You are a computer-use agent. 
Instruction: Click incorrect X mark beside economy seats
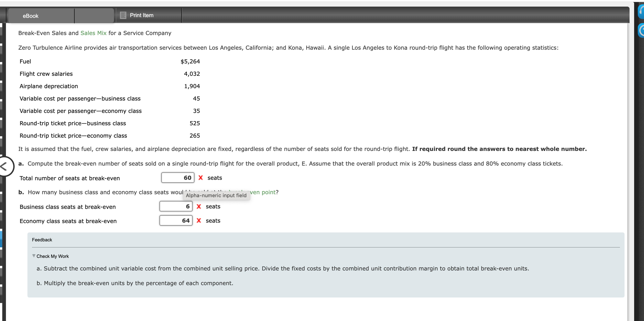[x=199, y=220]
